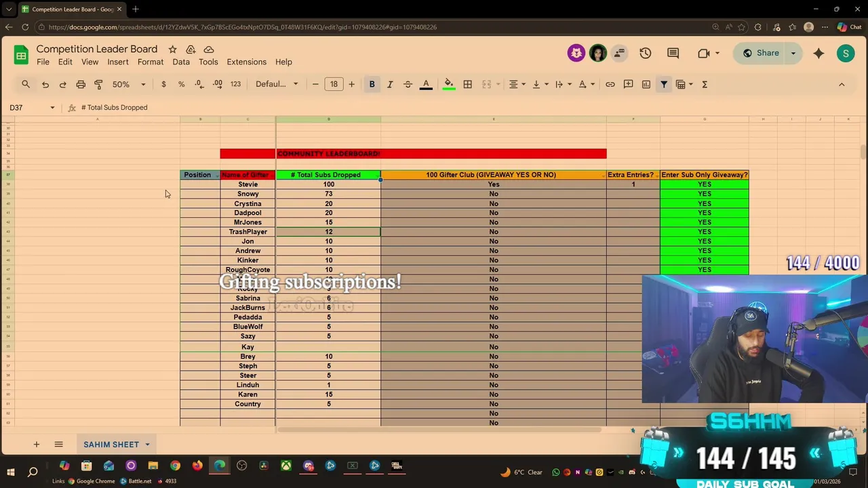Viewport: 868px width, 488px height.
Task: Format as currency
Action: click(163, 84)
